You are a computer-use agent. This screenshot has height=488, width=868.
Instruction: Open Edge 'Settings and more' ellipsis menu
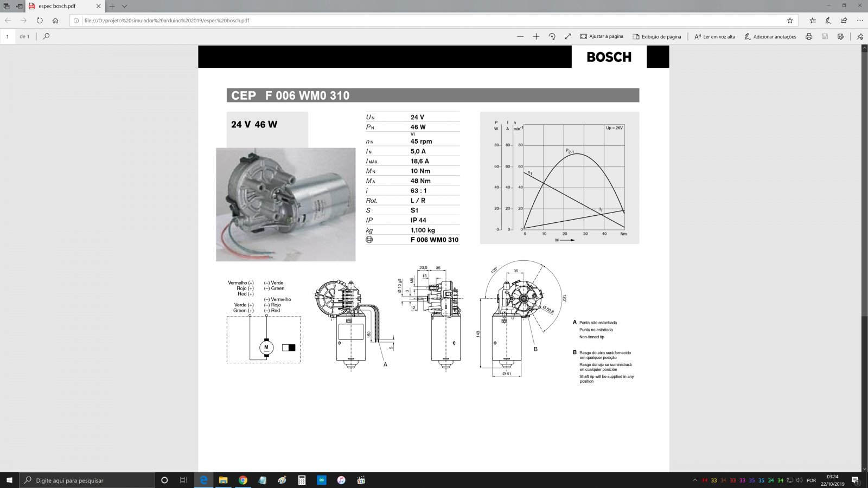click(x=860, y=21)
